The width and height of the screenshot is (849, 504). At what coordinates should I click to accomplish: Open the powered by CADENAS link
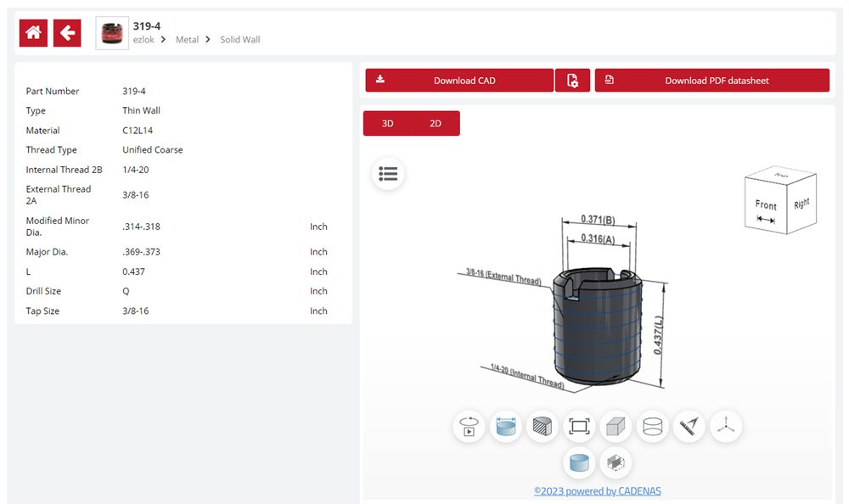(x=597, y=490)
